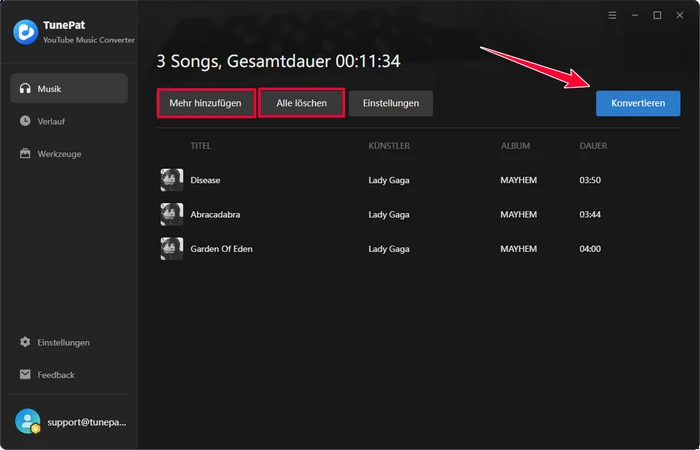Click the envelope Feedback icon
This screenshot has height=450, width=700.
point(25,375)
